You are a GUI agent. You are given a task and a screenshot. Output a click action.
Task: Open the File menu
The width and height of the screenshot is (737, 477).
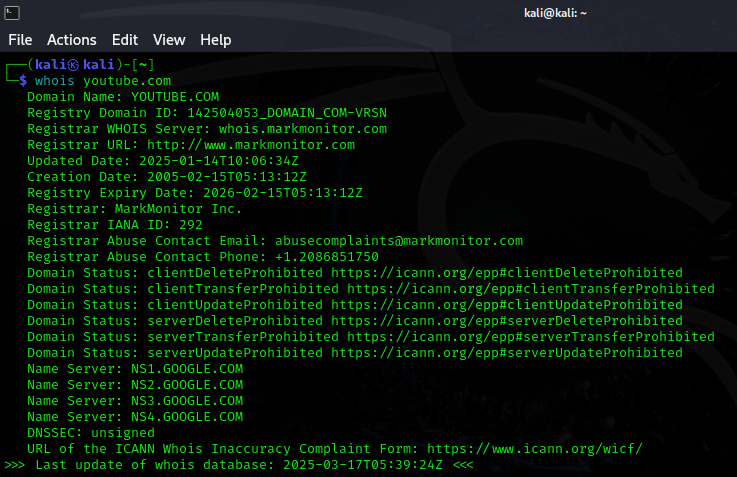tap(20, 40)
